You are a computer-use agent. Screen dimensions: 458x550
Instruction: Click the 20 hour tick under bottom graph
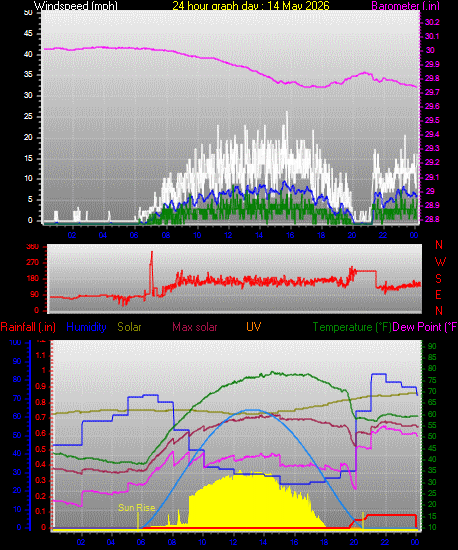pos(354,542)
